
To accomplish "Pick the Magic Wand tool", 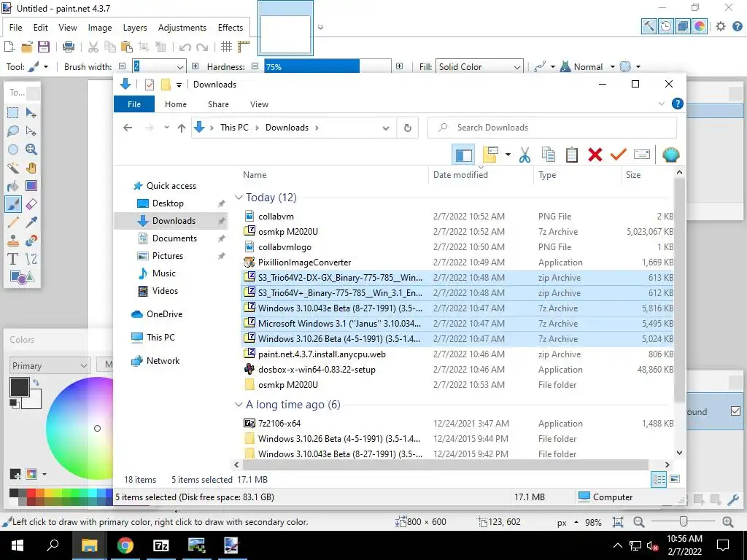I will [13, 168].
